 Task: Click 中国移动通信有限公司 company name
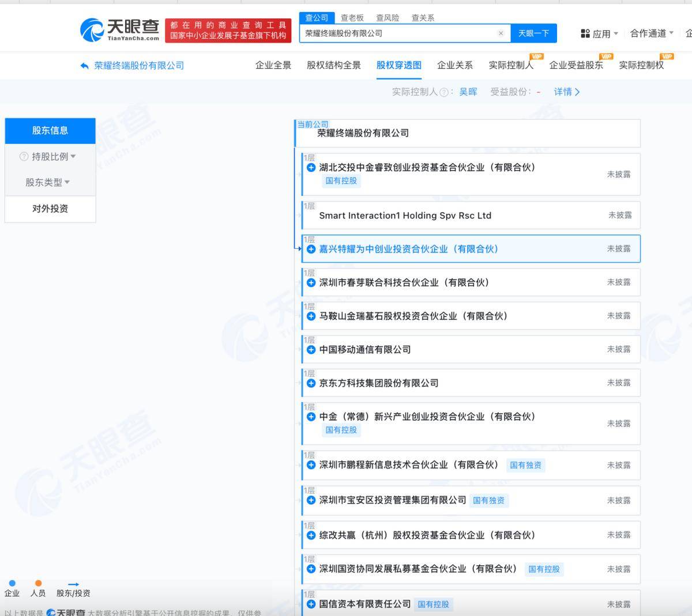365,349
